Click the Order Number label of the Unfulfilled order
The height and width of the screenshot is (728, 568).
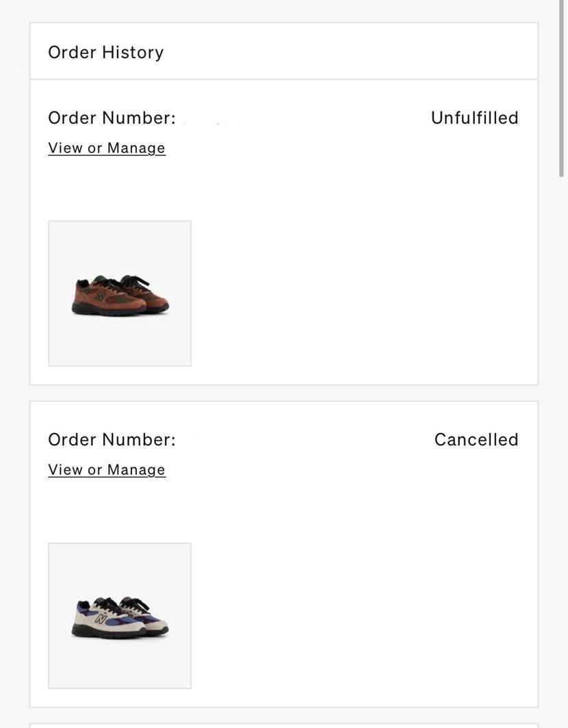pos(112,118)
